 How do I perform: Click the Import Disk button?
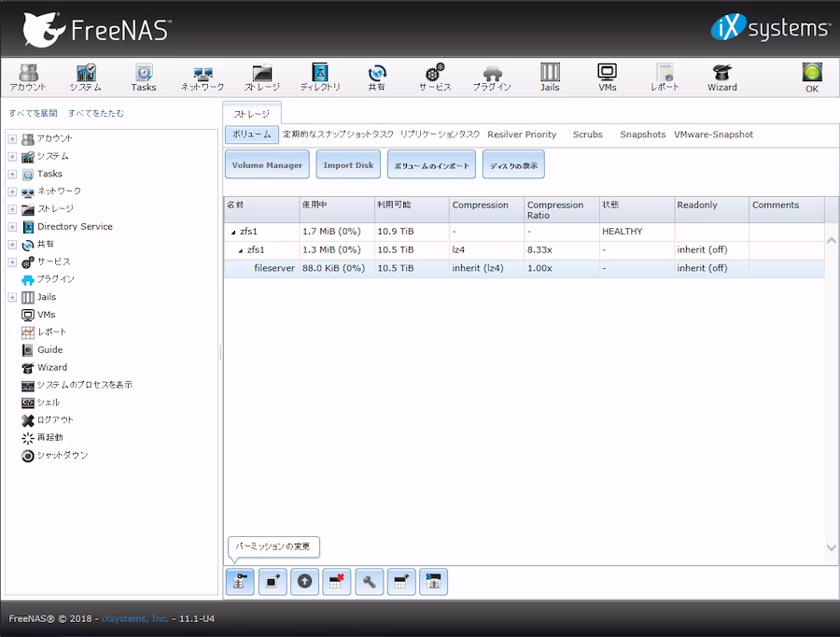coord(348,164)
